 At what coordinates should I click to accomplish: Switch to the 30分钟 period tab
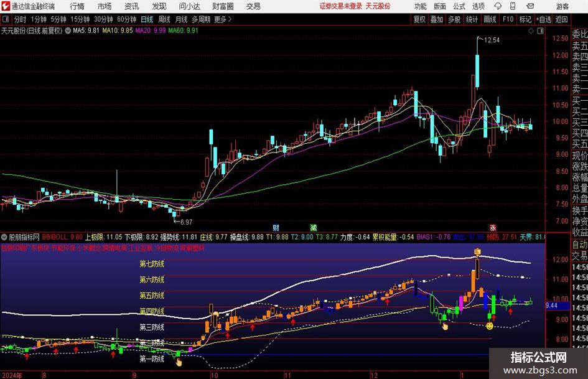pos(103,19)
